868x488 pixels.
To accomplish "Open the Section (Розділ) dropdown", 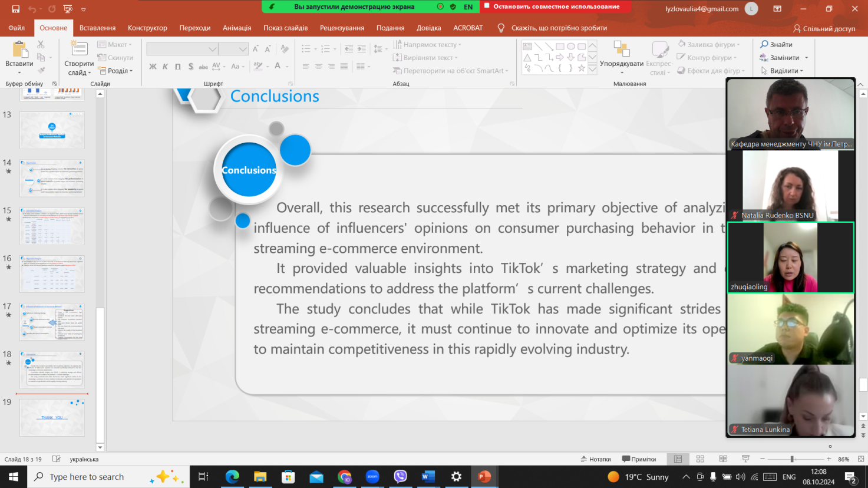I will click(115, 71).
